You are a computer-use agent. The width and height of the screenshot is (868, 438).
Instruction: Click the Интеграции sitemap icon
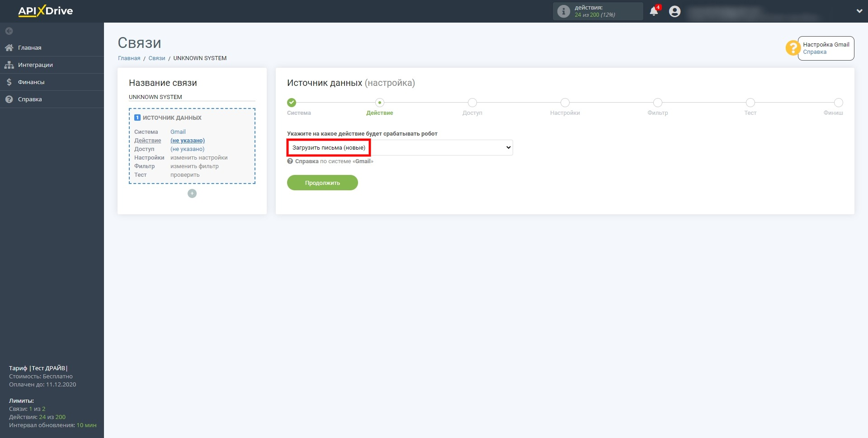(x=9, y=65)
